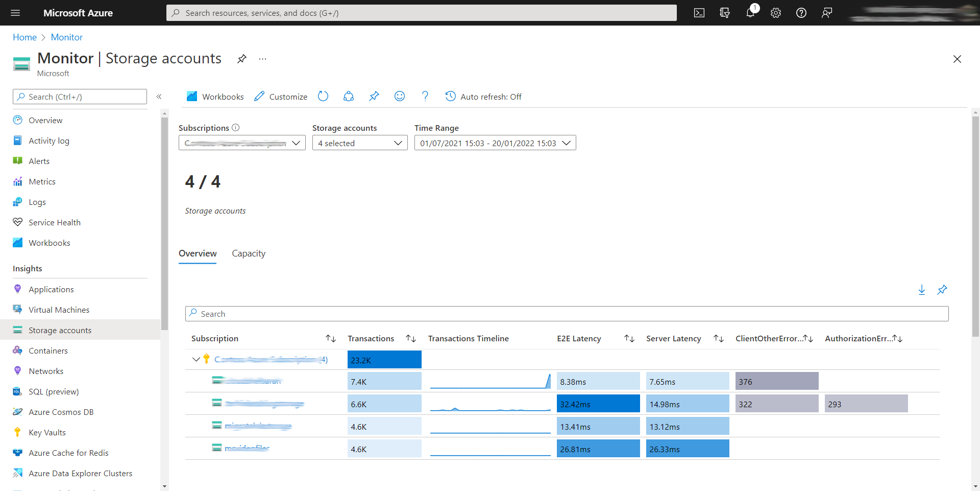Open the notifications bell
Viewport: 980px width, 491px height.
(750, 13)
